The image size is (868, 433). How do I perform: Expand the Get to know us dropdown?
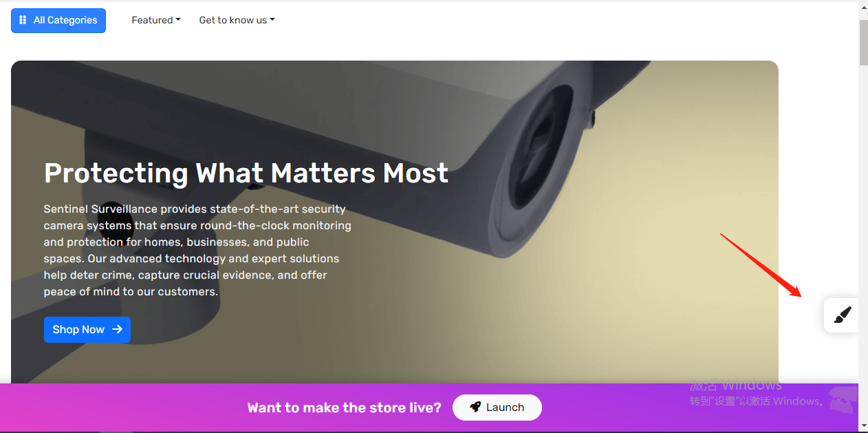(237, 20)
